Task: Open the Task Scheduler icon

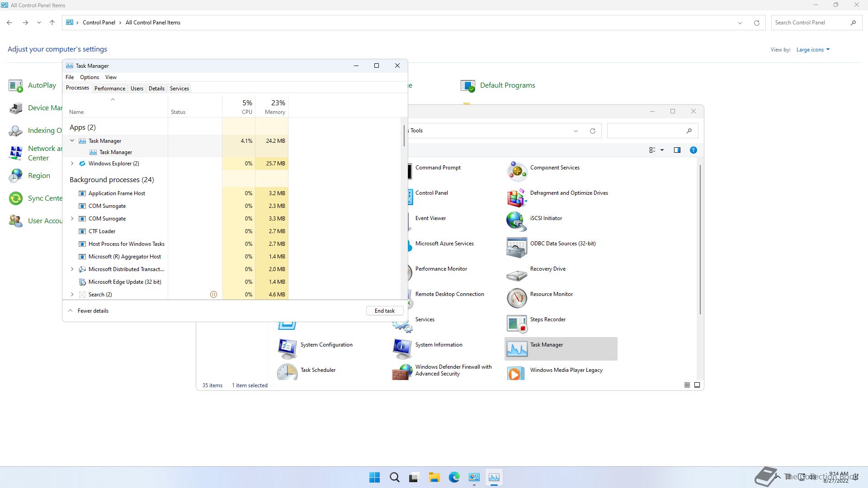Action: (288, 372)
